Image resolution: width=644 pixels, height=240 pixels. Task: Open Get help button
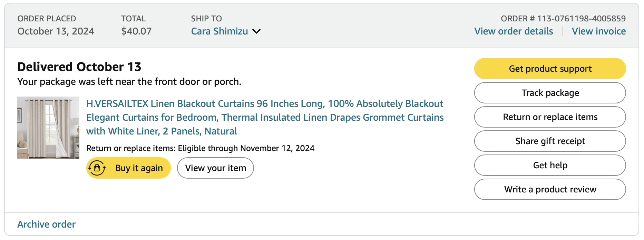pyautogui.click(x=550, y=165)
